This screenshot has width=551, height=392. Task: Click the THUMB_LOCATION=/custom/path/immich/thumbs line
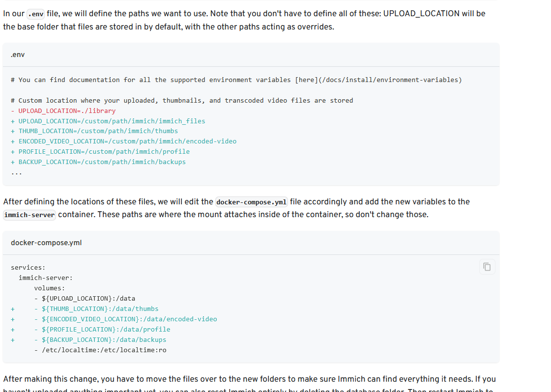click(94, 131)
